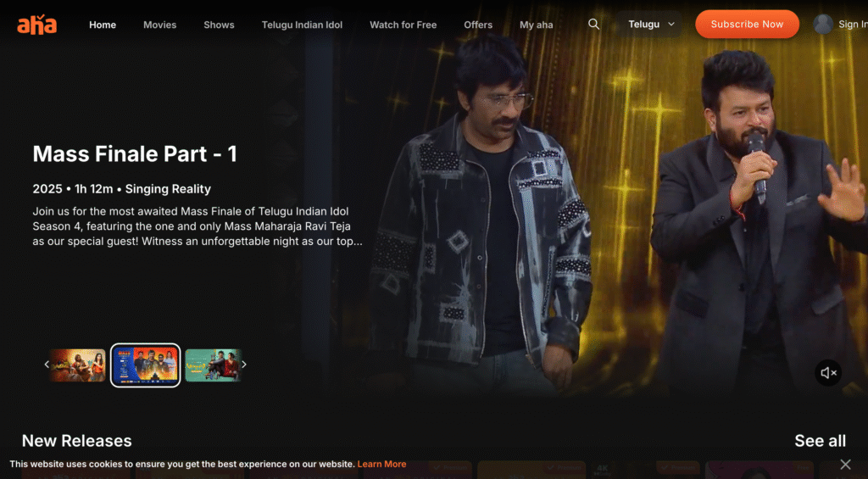Click the Mass Finale Part - 1 title
Screen dimensions: 868x479
tap(135, 154)
